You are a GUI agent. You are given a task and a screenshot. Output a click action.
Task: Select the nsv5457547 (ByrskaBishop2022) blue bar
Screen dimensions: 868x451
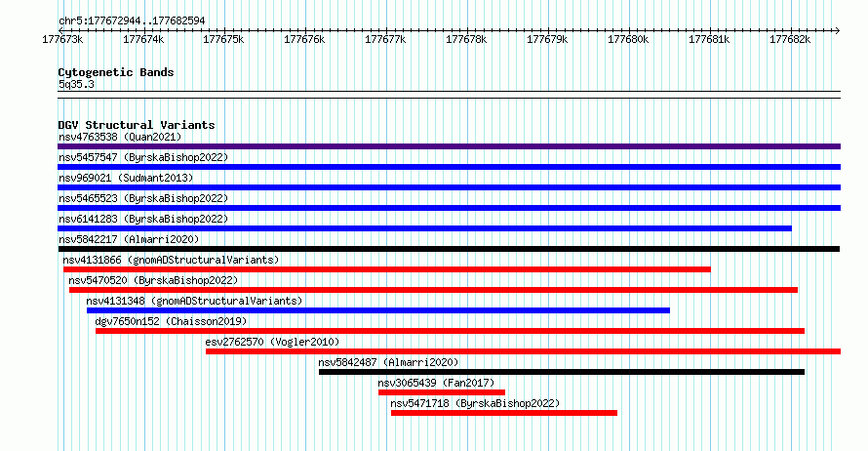(449, 167)
